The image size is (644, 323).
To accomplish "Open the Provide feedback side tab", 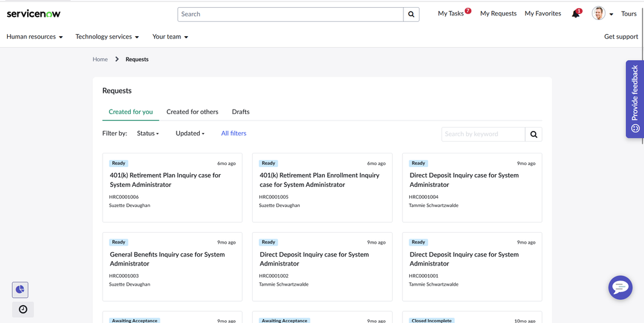I will 634,99.
